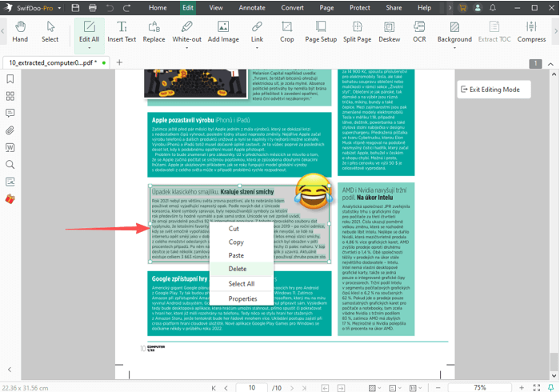560x392 pixels.
Task: Click the gift box icon
Action: [x=10, y=199]
